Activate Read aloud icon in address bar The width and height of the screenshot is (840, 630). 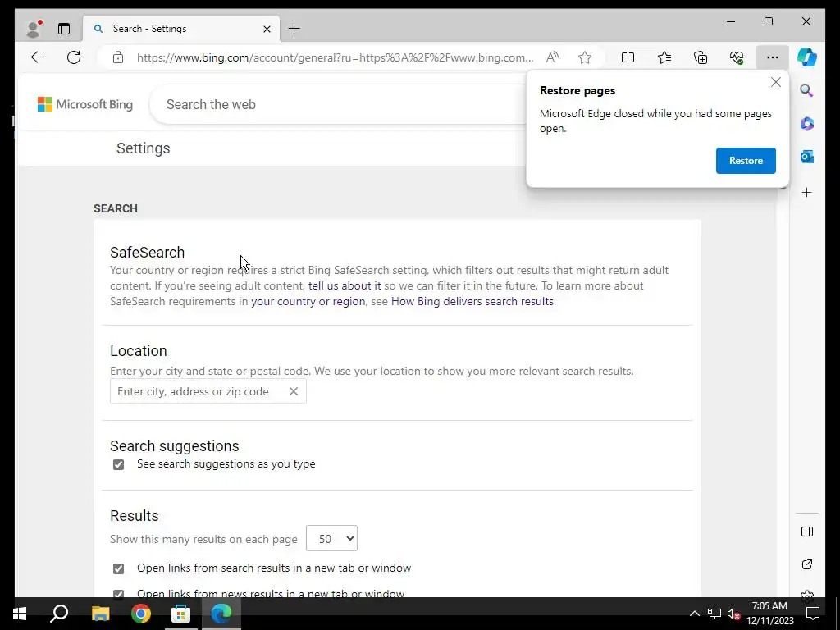[x=552, y=57]
